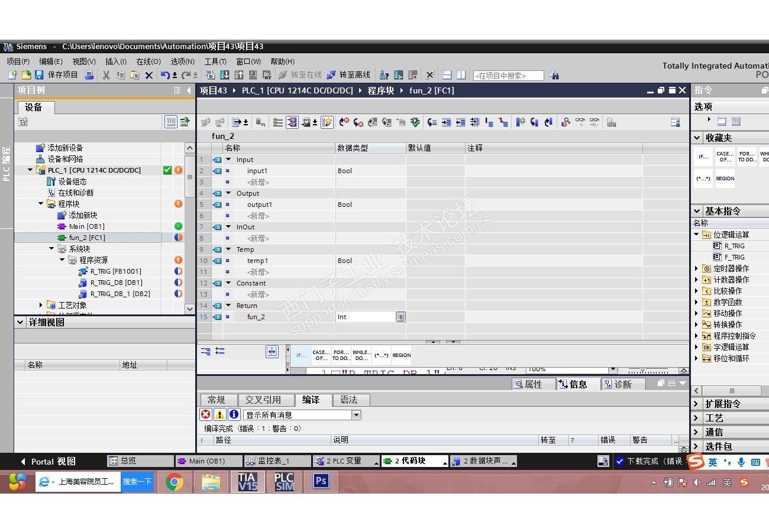Click the cross-reference icon near search box

coord(429,75)
